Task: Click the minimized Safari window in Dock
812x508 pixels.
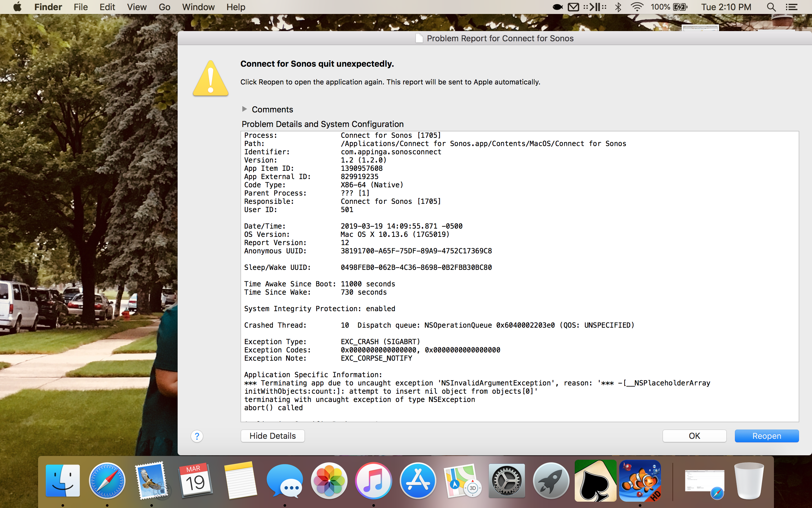Action: pos(704,483)
